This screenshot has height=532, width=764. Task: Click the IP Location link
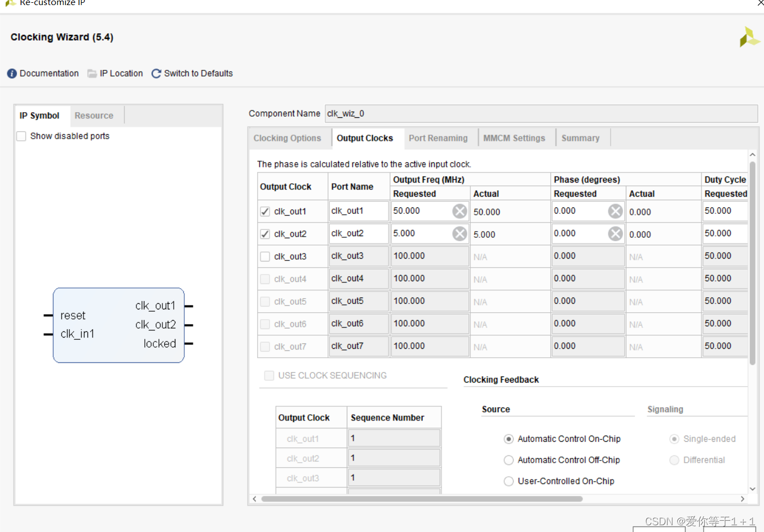pyautogui.click(x=121, y=74)
